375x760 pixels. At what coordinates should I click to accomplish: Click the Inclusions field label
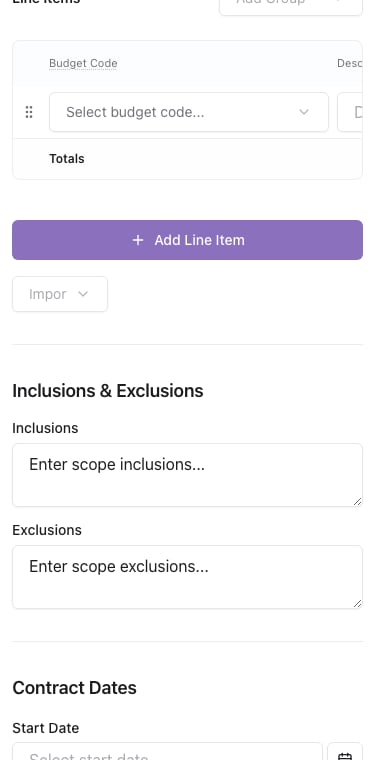click(x=45, y=428)
